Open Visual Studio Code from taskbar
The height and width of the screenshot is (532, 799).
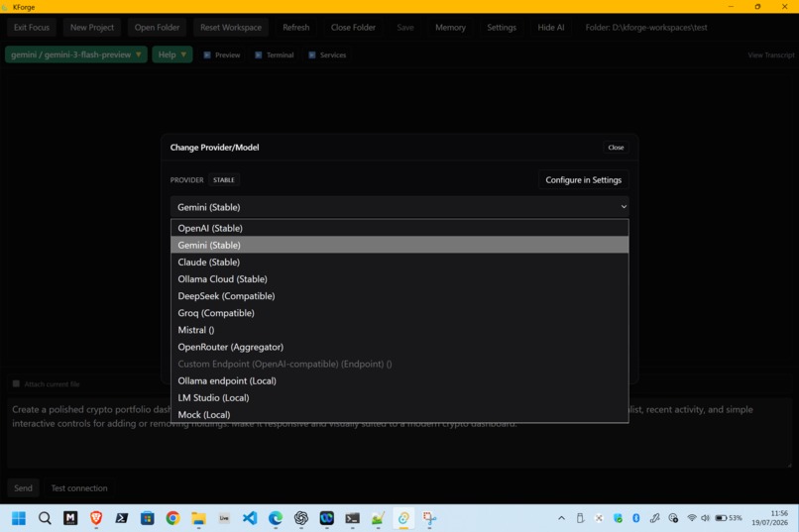250,518
